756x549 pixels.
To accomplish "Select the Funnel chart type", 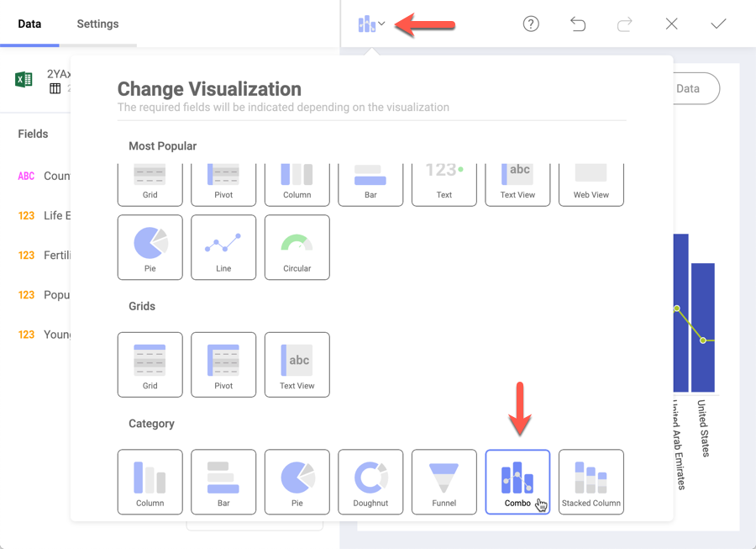I will click(444, 481).
